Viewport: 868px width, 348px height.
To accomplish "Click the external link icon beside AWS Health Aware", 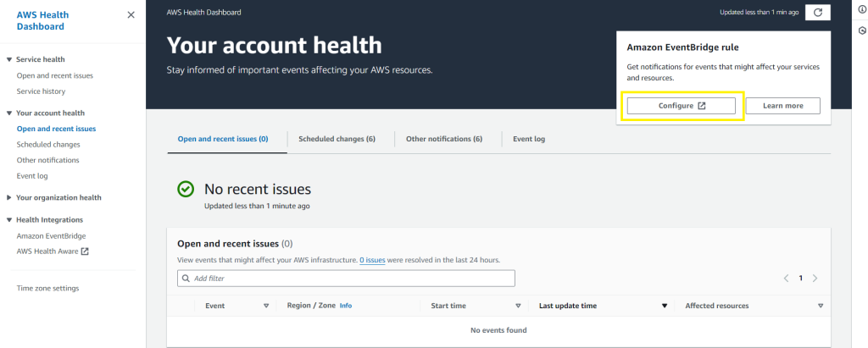I will coord(85,251).
